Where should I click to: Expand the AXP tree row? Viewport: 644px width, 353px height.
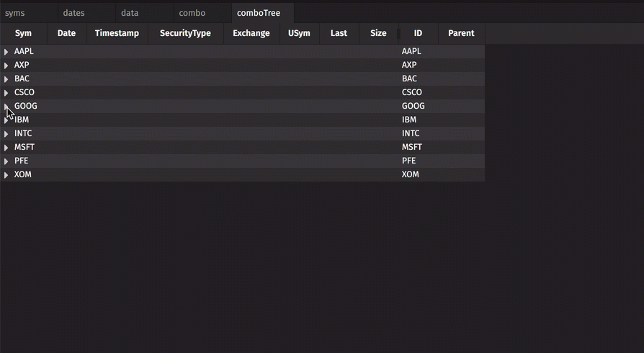point(6,66)
